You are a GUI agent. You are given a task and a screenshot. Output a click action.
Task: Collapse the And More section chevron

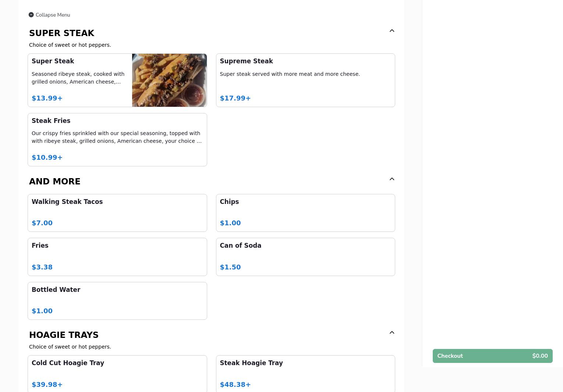pos(392,179)
